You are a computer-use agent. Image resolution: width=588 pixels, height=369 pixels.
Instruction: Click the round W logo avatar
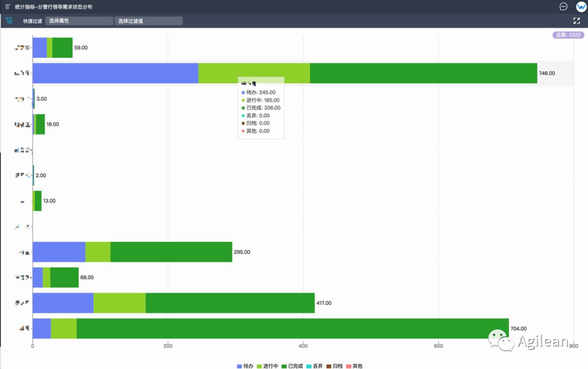click(x=581, y=7)
